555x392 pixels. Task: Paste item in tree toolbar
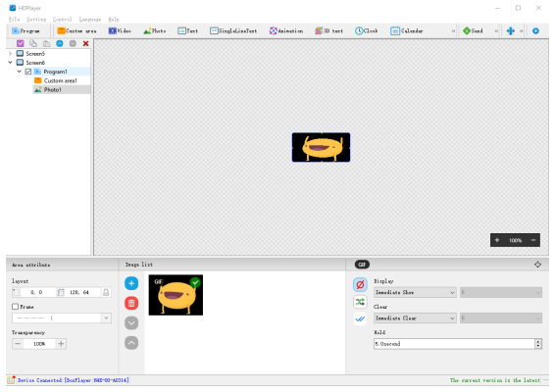coord(46,43)
